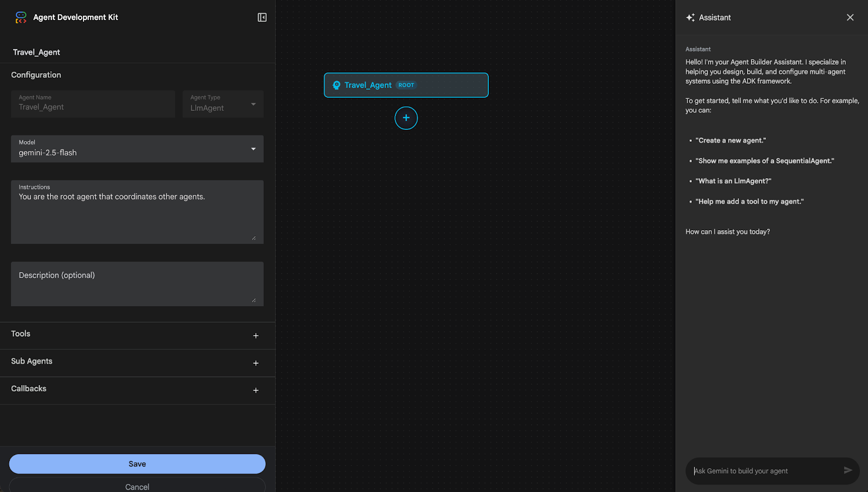
Task: Expand the Callbacks section
Action: pyautogui.click(x=256, y=390)
